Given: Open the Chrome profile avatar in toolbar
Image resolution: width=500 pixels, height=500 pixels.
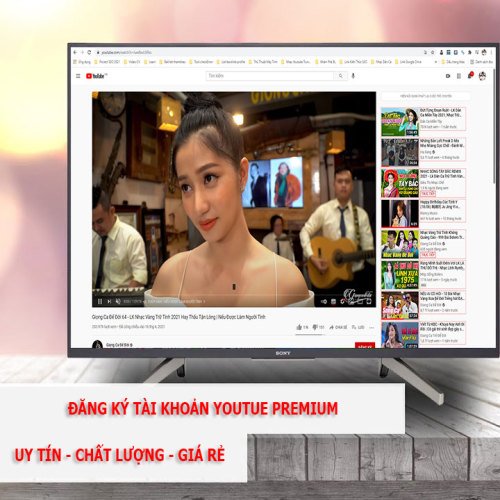Looking at the screenshot, I should [x=484, y=52].
